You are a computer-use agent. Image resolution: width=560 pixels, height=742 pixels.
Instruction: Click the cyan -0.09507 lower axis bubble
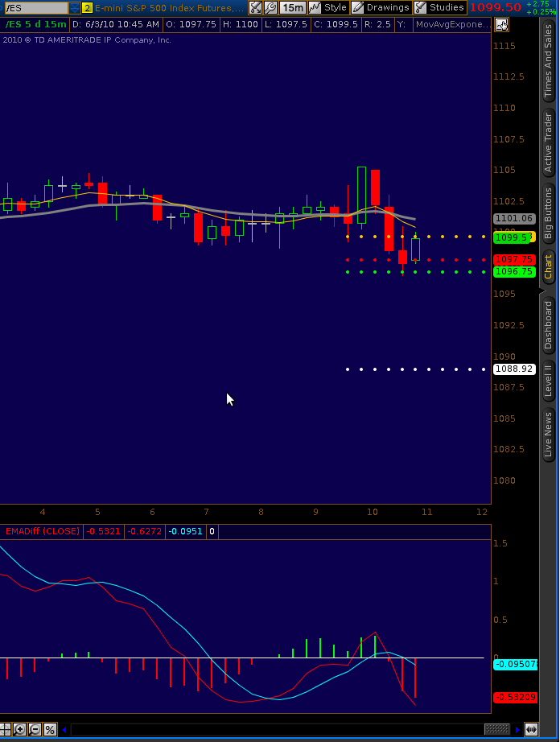click(x=515, y=664)
